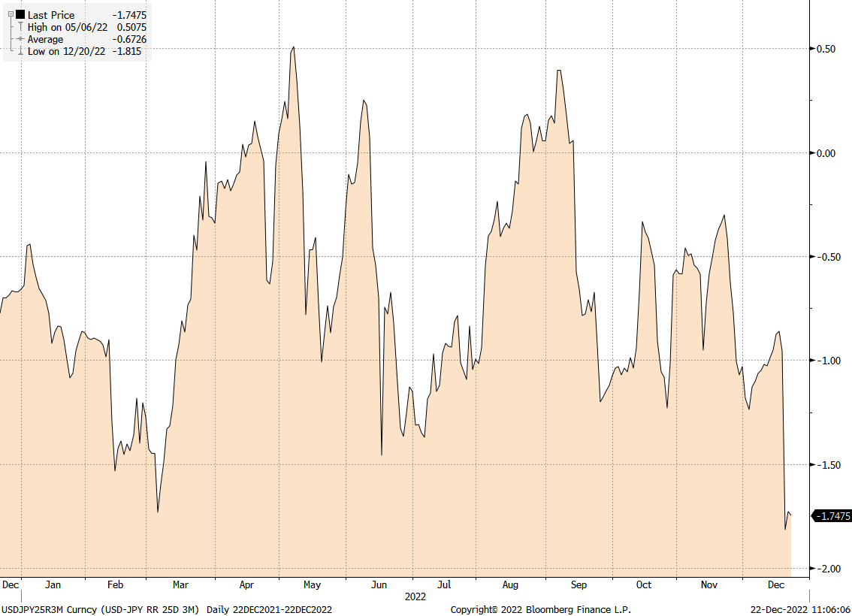This screenshot has width=852, height=616.
Task: Click the Aug x-axis label
Action: 510,585
